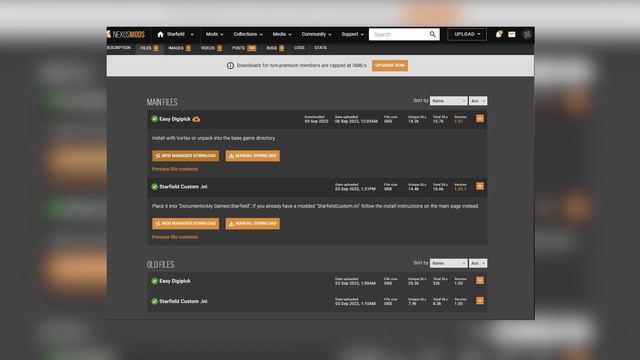
Task: Open Main Files sort by Name dropdown
Action: click(x=448, y=101)
